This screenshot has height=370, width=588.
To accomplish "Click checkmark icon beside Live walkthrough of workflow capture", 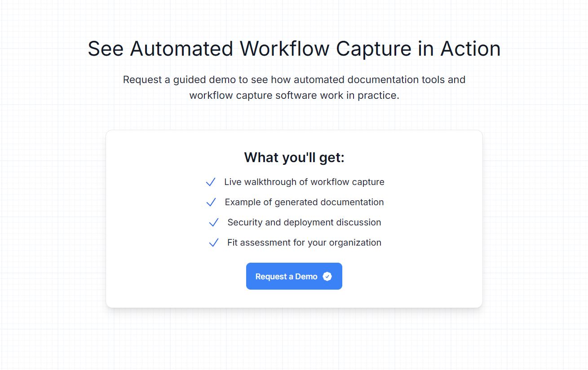I will click(211, 182).
